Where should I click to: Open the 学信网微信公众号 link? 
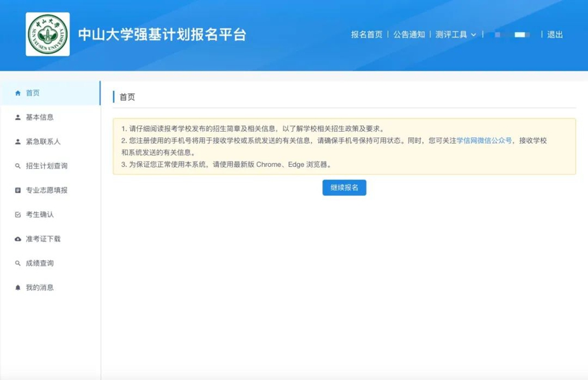click(x=484, y=141)
